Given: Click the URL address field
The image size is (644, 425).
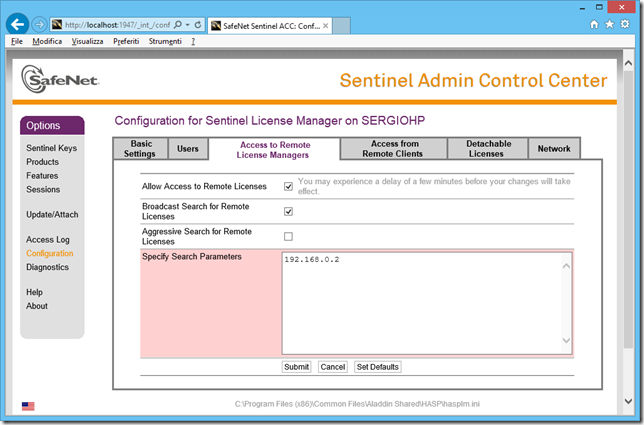Looking at the screenshot, I should [117, 25].
